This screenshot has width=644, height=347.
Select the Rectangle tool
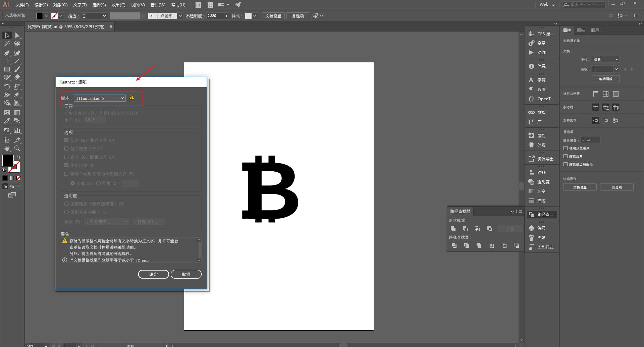tap(7, 69)
